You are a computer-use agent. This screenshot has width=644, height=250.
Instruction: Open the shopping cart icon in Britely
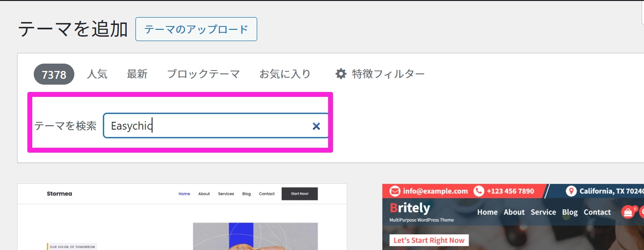pyautogui.click(x=627, y=212)
